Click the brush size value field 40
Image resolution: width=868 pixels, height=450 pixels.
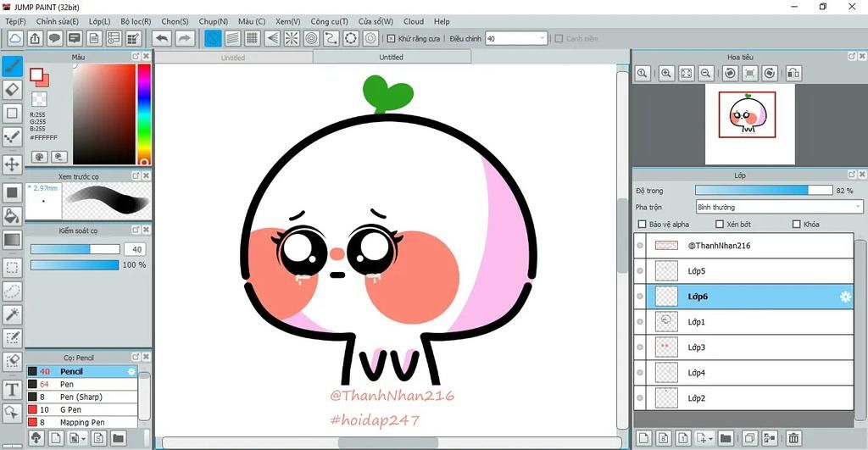coord(136,250)
